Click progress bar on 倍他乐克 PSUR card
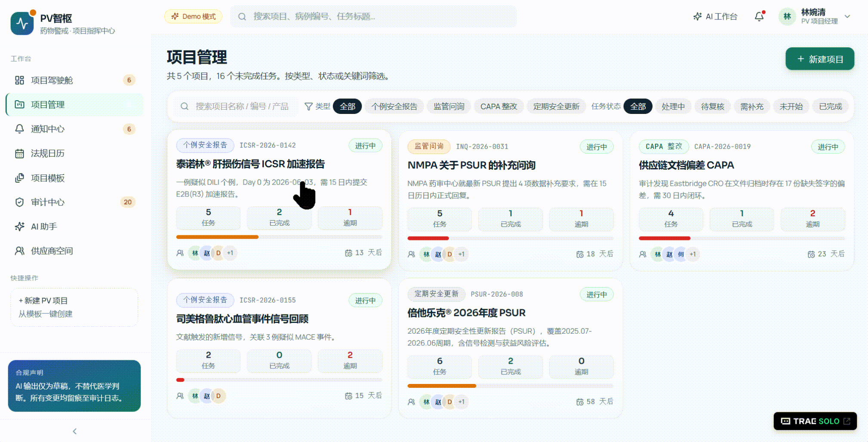 coord(511,386)
